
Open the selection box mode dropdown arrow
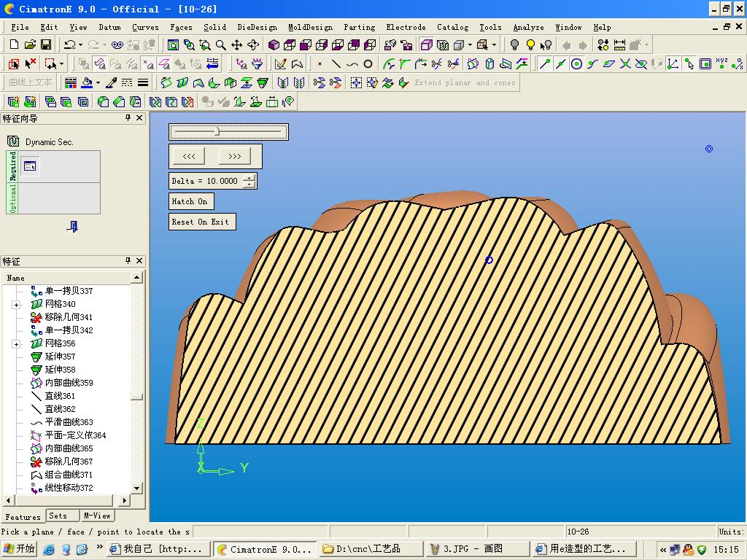point(61,63)
